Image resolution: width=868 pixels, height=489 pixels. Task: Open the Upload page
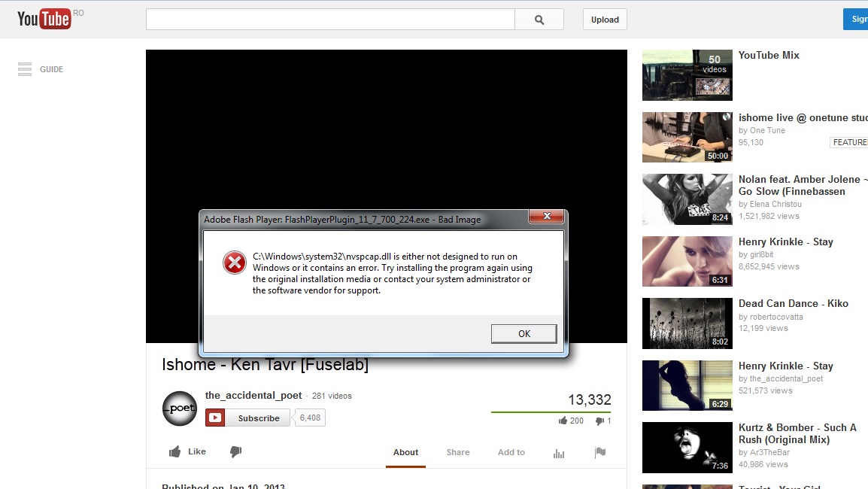point(604,20)
